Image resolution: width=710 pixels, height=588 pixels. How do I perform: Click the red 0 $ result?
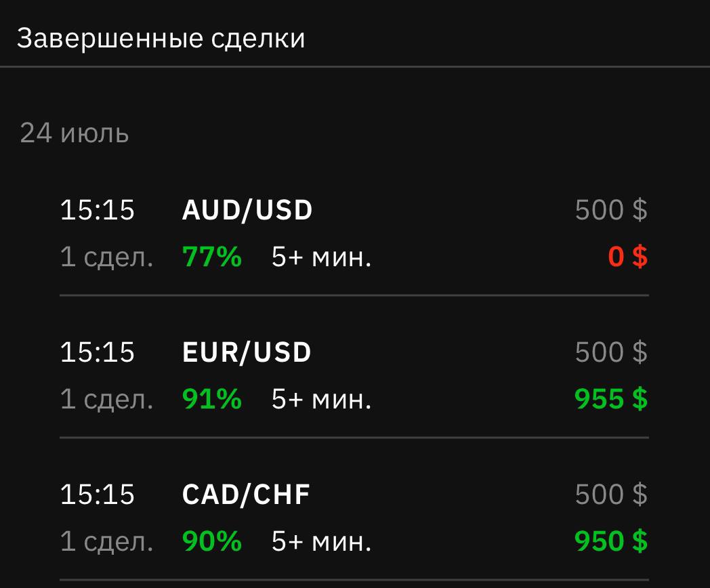[627, 257]
